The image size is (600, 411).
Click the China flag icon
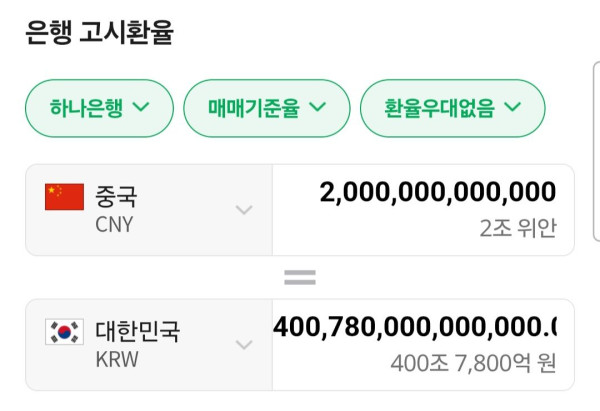[64, 197]
